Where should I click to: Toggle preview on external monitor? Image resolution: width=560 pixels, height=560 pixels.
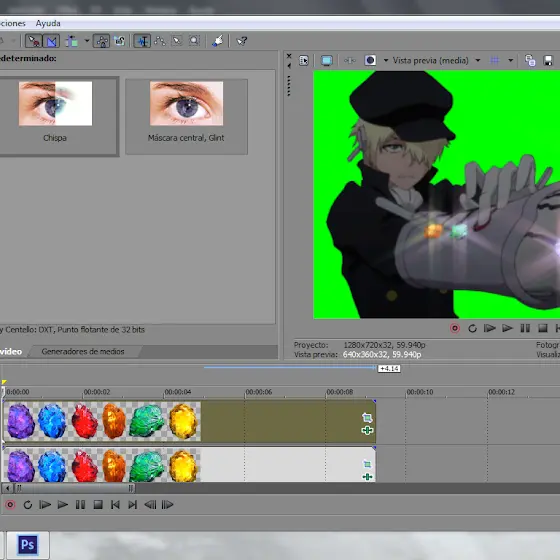point(326,61)
